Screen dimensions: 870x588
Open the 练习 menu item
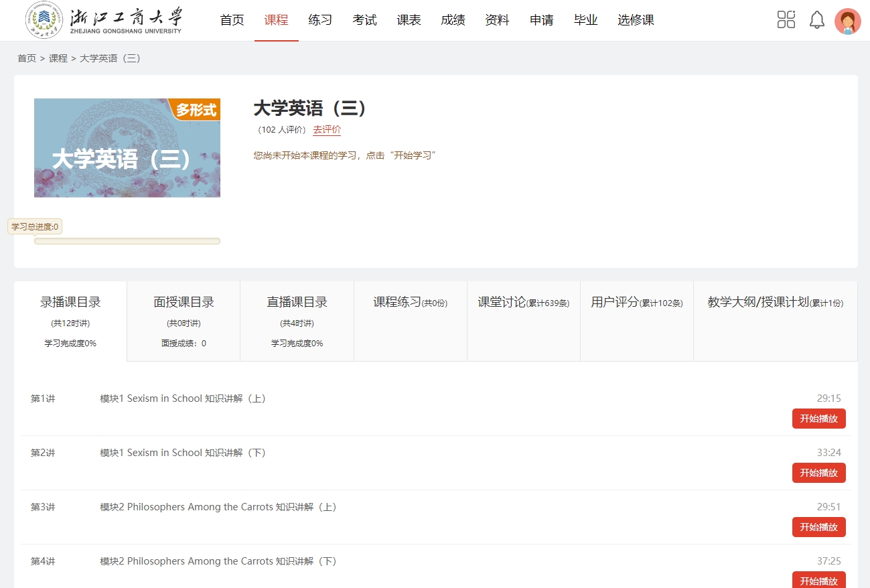(x=320, y=20)
